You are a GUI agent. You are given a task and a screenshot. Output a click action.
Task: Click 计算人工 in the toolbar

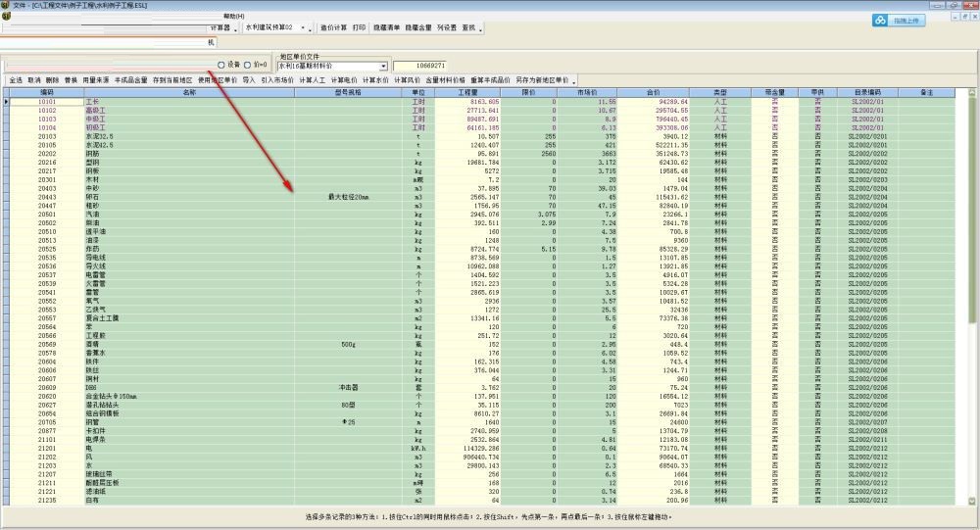click(313, 80)
